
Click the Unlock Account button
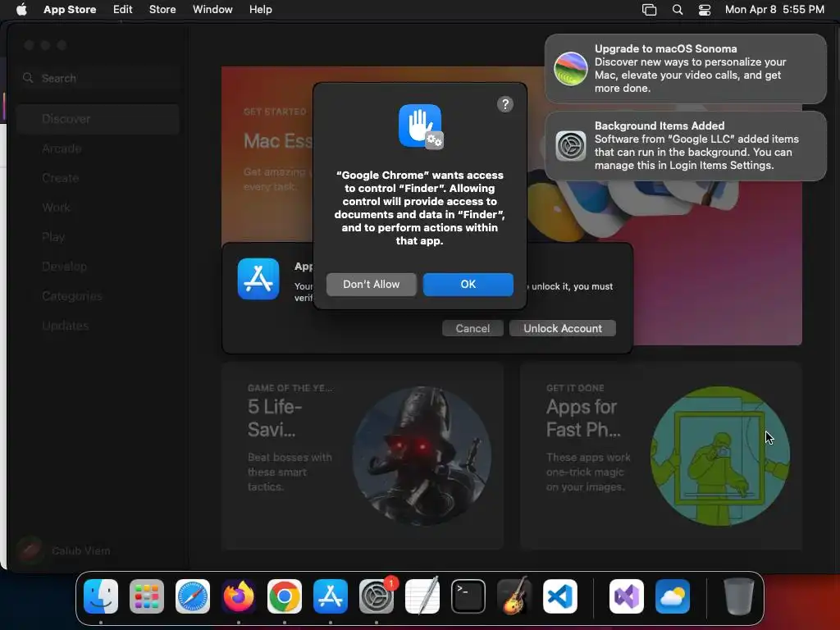[563, 328]
